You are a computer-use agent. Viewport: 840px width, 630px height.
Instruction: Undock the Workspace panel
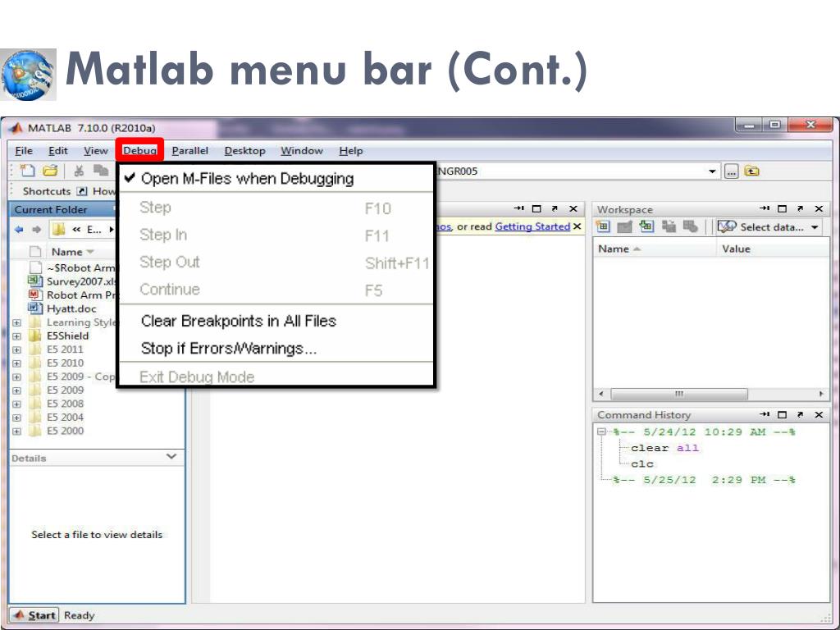[x=800, y=208]
